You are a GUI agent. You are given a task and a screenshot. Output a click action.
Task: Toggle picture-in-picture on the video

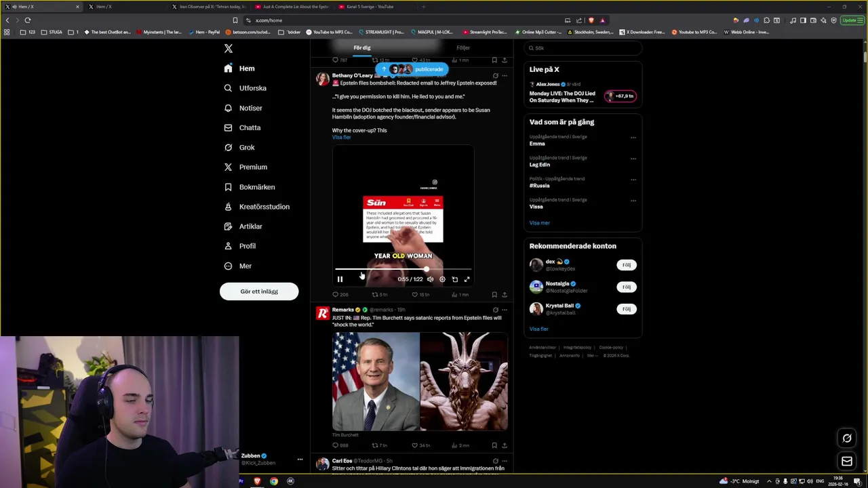(454, 279)
